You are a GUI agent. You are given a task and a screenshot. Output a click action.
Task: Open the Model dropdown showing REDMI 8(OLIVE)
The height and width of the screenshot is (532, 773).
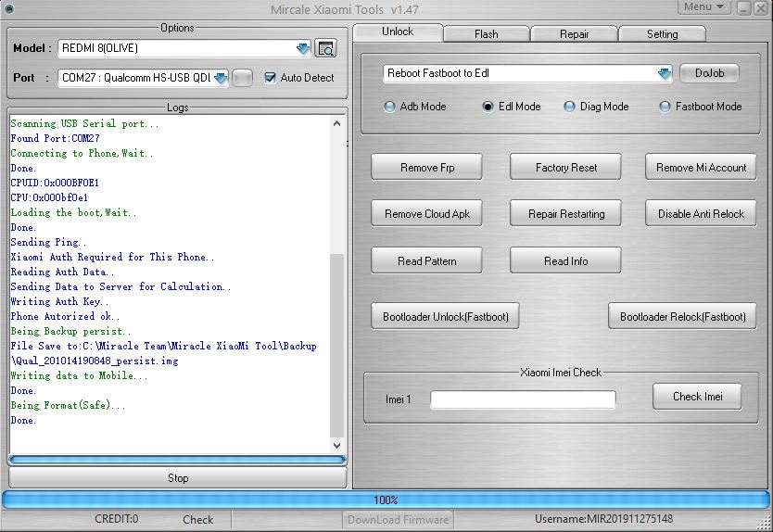(184, 48)
